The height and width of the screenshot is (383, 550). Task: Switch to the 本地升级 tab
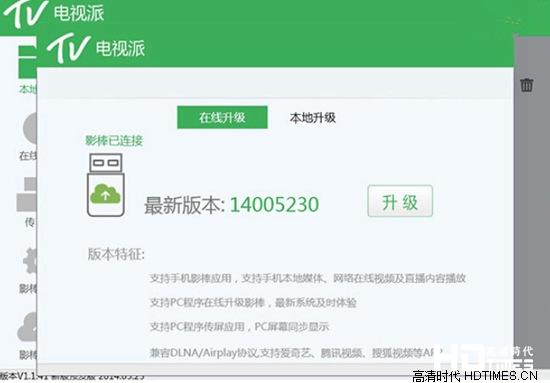click(313, 117)
